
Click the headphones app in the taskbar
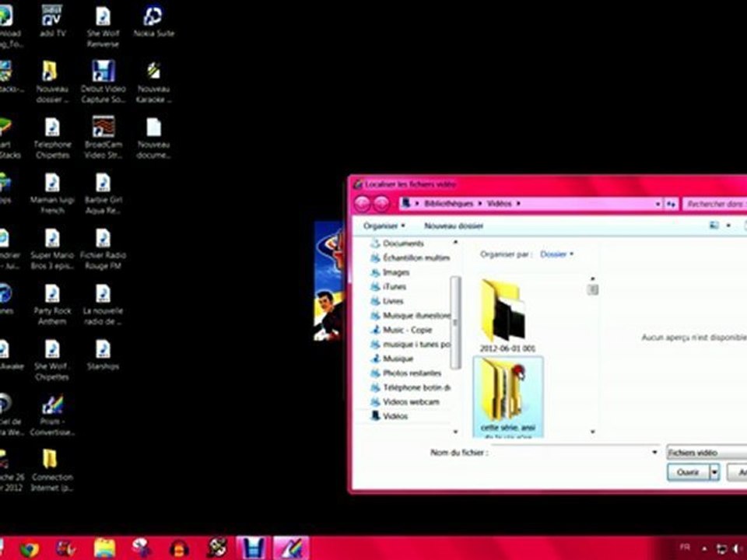180,548
